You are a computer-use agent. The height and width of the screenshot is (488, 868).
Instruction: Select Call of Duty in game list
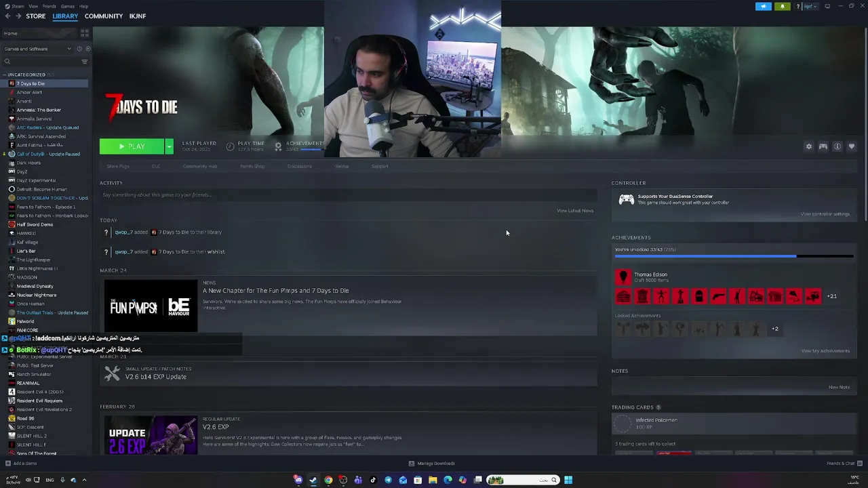[44, 154]
